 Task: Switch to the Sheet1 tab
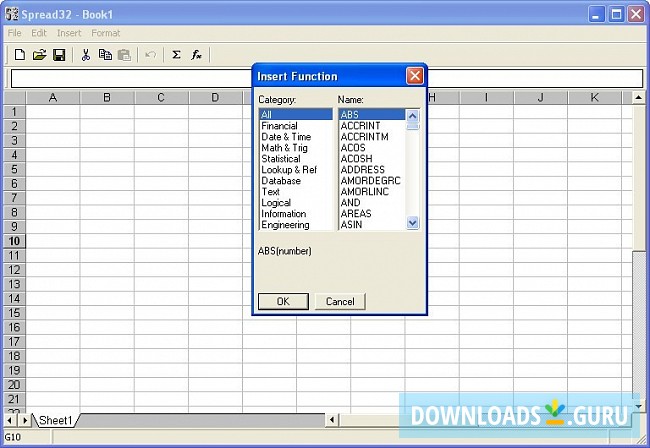tap(56, 420)
